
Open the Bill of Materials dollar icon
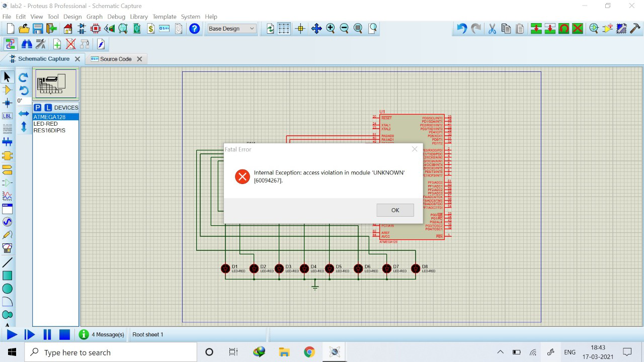pyautogui.click(x=150, y=29)
